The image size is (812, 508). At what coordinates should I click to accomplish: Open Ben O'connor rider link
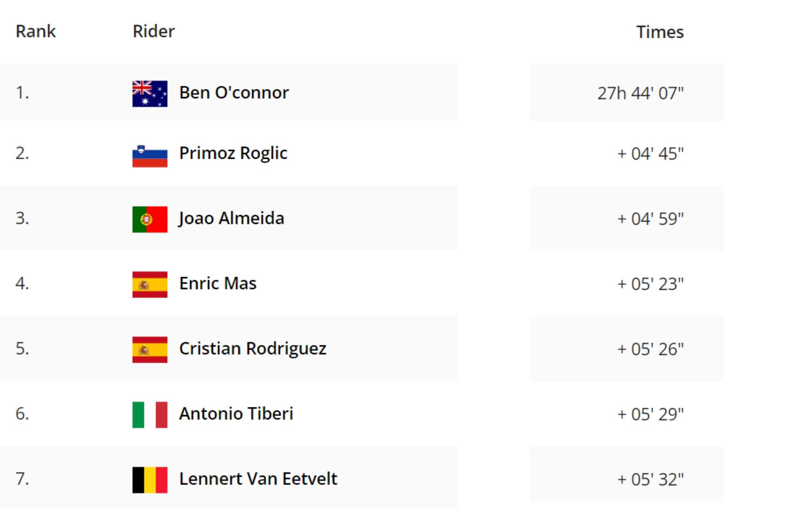click(234, 93)
